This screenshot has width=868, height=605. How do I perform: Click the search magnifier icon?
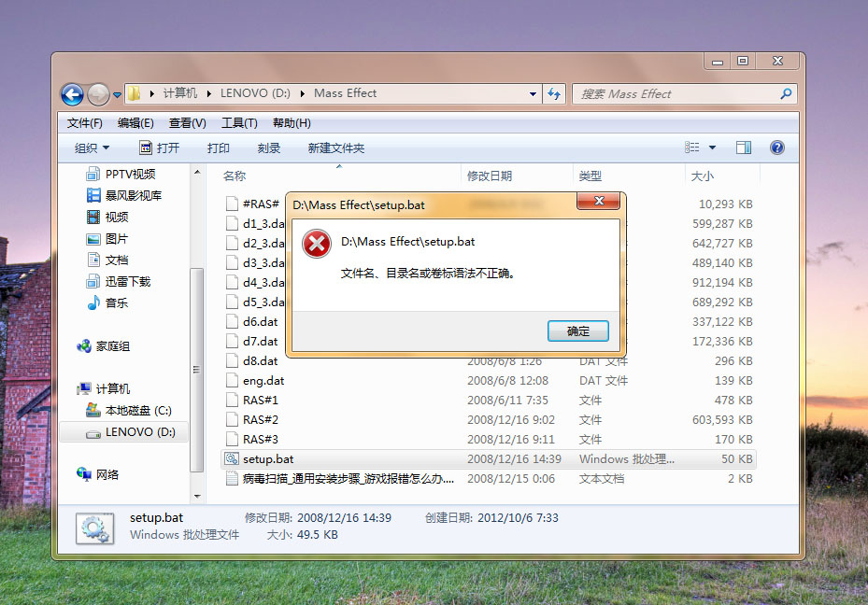click(786, 94)
